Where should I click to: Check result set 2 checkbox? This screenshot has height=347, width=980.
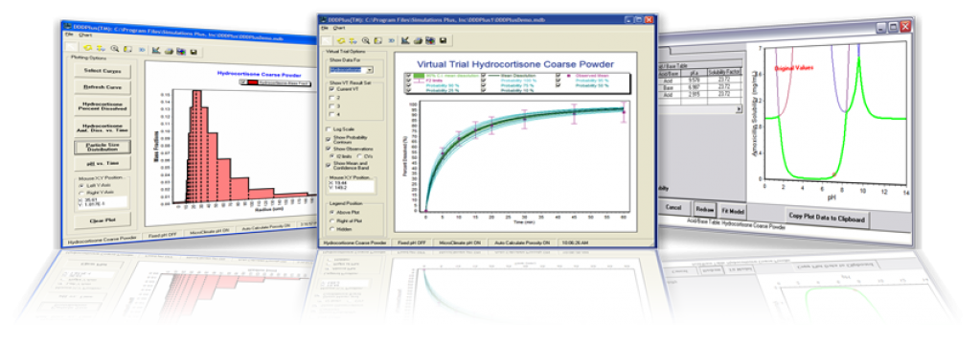pyautogui.click(x=331, y=98)
